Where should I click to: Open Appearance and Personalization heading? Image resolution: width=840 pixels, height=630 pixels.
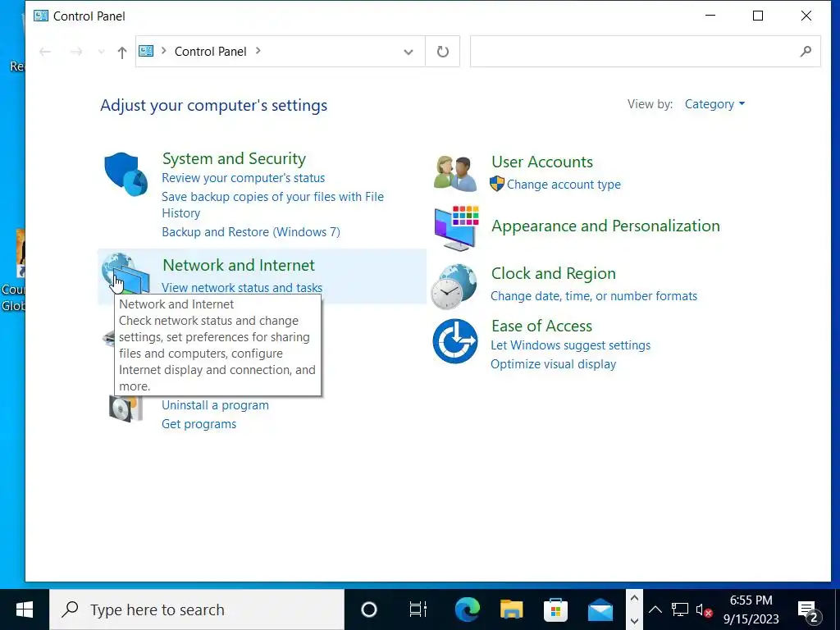click(x=605, y=226)
